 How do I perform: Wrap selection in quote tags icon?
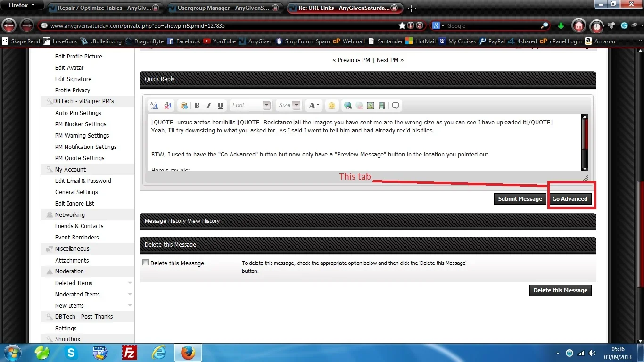coord(396,106)
